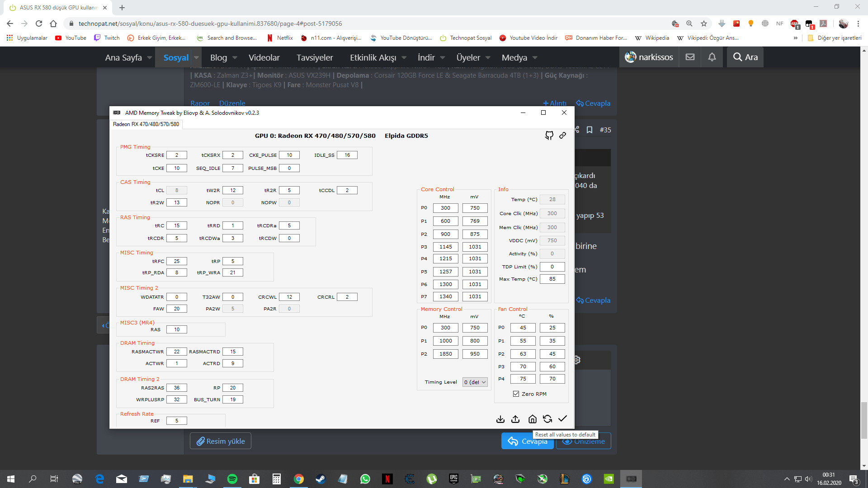The height and width of the screenshot is (488, 868).
Task: Open the GitHub icon in AMD Memory Tweak
Action: pyautogui.click(x=549, y=136)
